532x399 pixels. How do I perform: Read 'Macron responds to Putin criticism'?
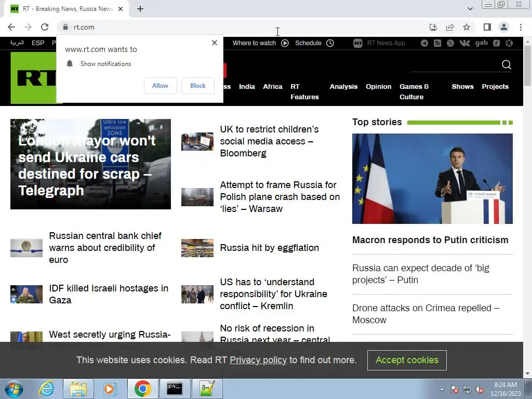[430, 240]
